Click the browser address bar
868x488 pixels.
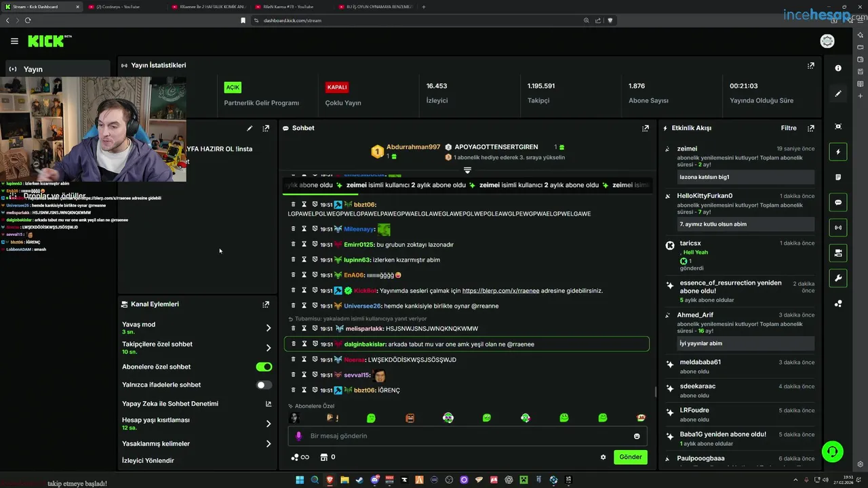pyautogui.click(x=420, y=20)
